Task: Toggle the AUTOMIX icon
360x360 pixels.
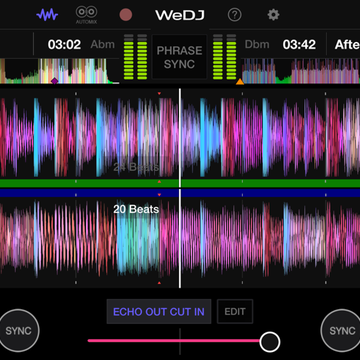Action: point(86,15)
